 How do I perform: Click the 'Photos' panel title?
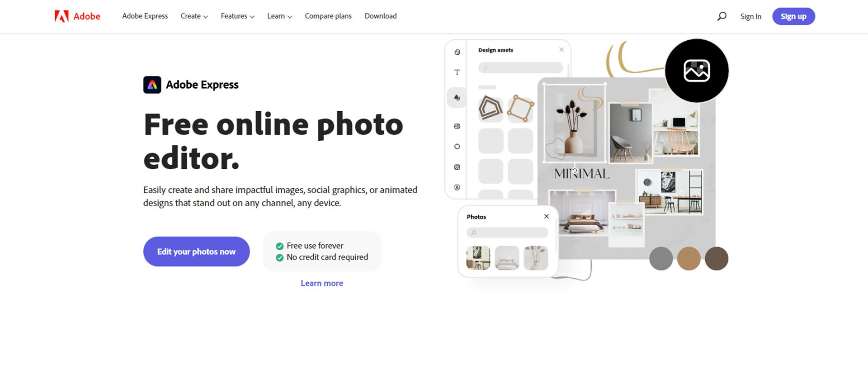pos(476,217)
